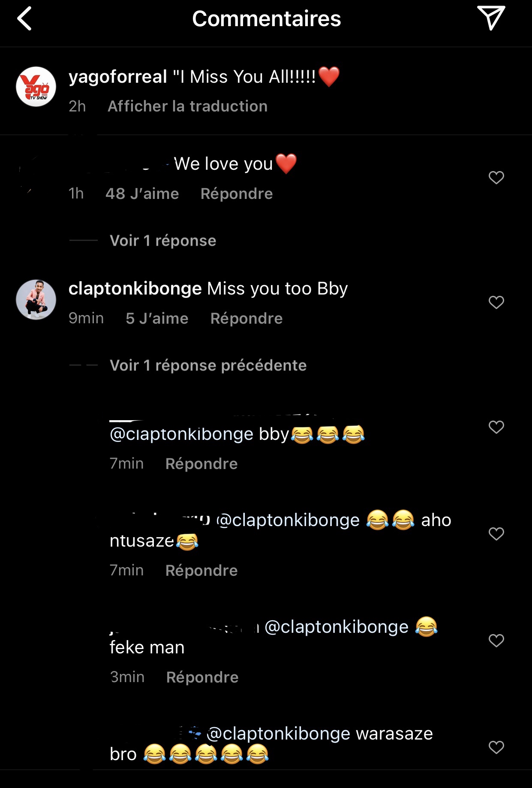This screenshot has width=532, height=788.
Task: Reply to the "We love you" comment
Action: coord(237,194)
